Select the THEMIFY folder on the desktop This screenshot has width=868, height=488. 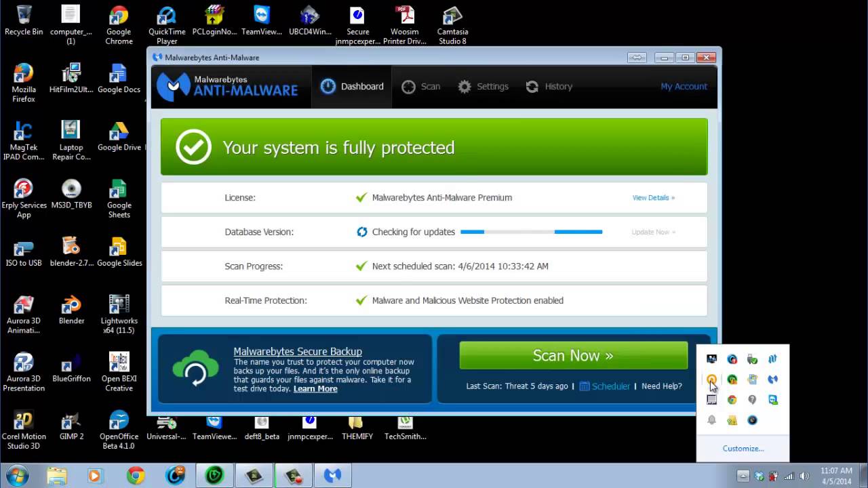pyautogui.click(x=357, y=428)
